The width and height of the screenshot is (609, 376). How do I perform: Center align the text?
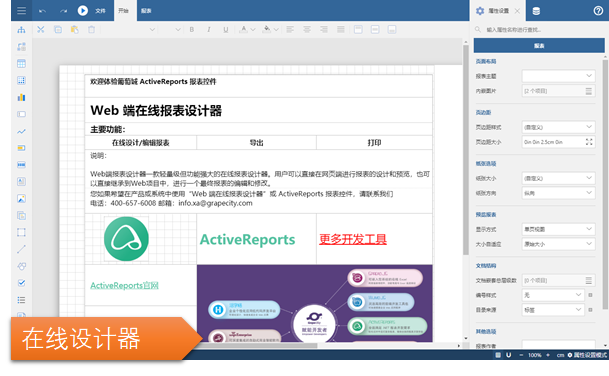tap(307, 30)
